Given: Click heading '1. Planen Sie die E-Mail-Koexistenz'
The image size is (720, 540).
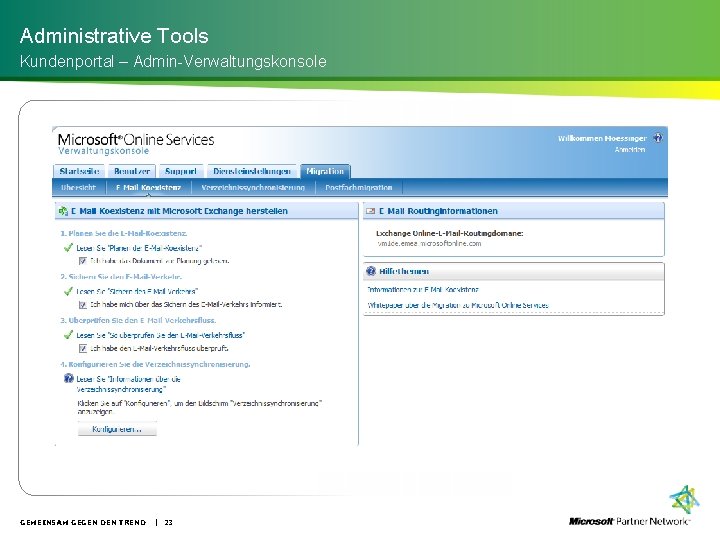Looking at the screenshot, I should [x=124, y=233].
